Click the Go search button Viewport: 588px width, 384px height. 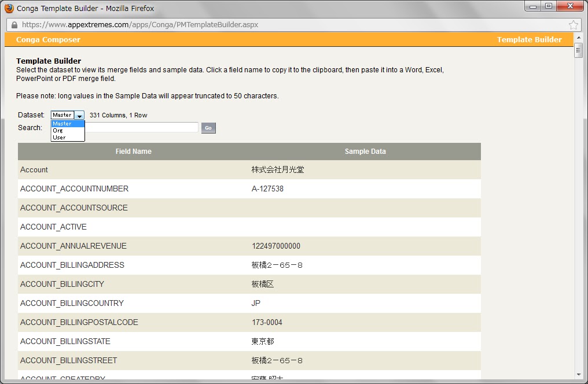208,128
